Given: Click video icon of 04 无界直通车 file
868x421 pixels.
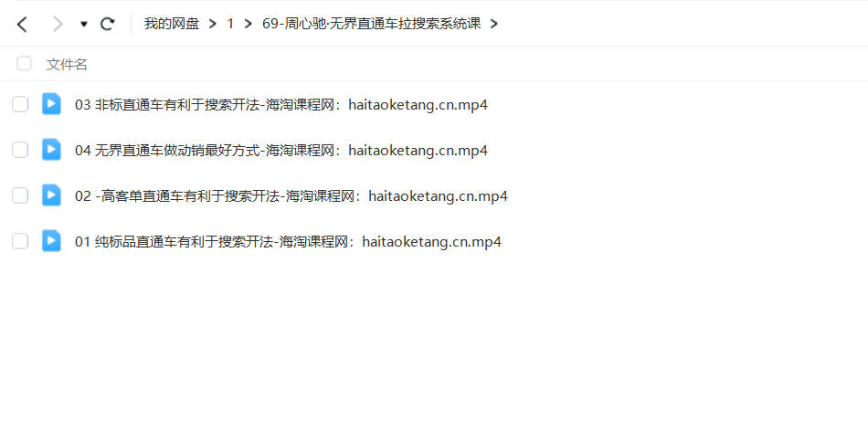Looking at the screenshot, I should coord(51,150).
